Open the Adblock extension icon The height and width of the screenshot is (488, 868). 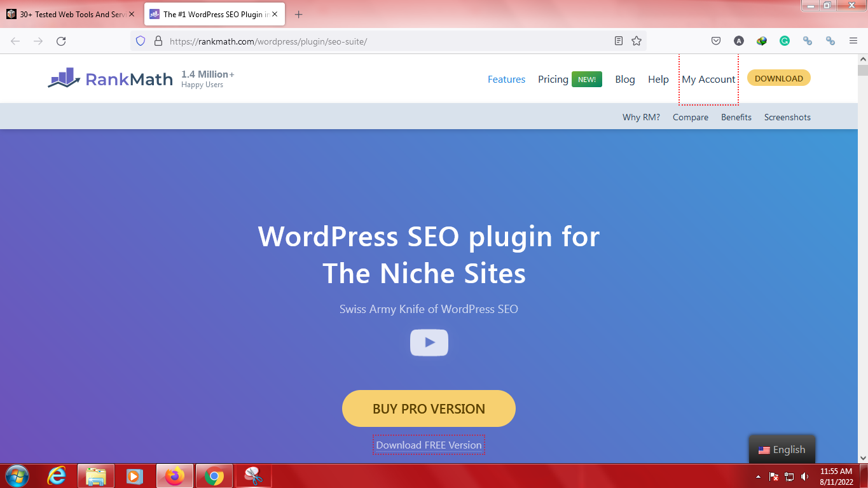(x=739, y=41)
